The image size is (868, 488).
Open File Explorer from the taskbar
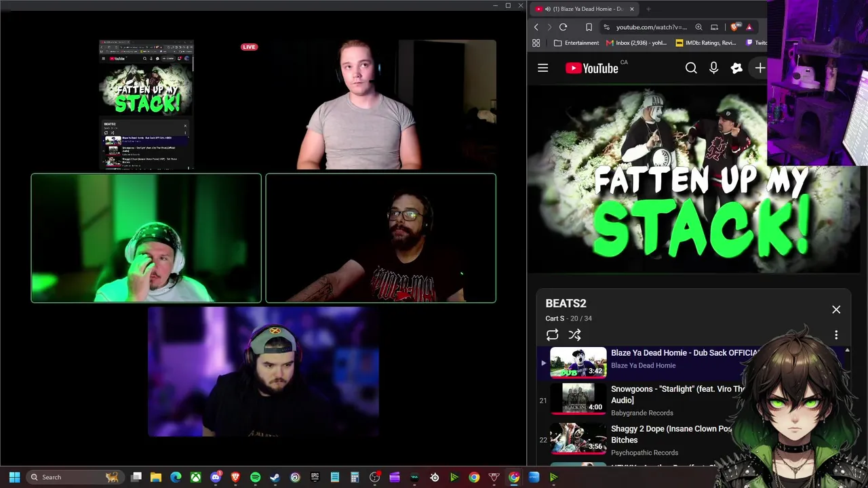(x=156, y=477)
